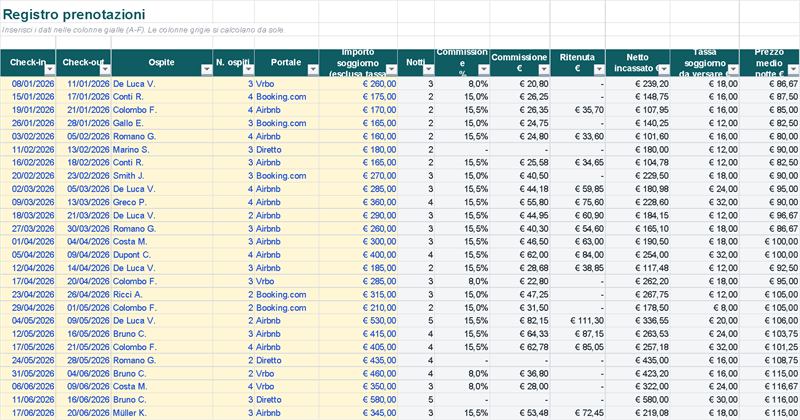Viewport: 800px width, 420px height.
Task: Select average price cell € 101,25
Action: tap(770, 347)
